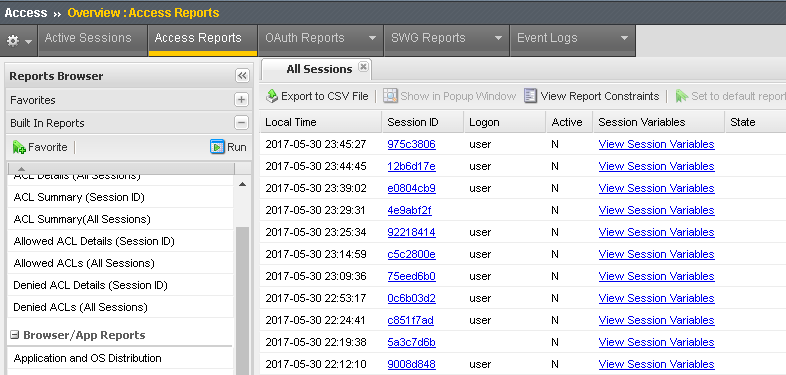Close the All Sessions tab
The height and width of the screenshot is (375, 786).
click(363, 67)
